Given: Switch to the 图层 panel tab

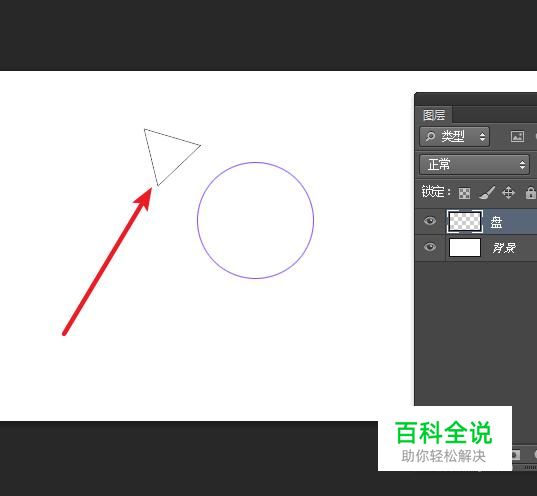Looking at the screenshot, I should pyautogui.click(x=434, y=115).
